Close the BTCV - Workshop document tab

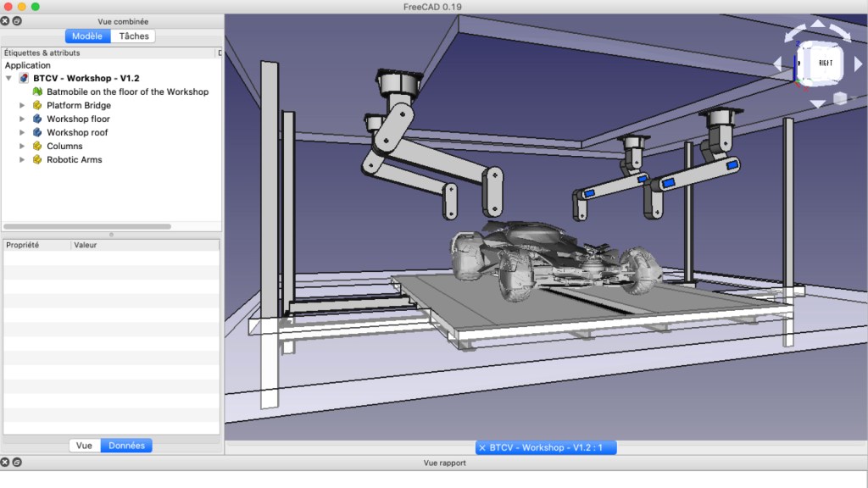click(x=482, y=447)
